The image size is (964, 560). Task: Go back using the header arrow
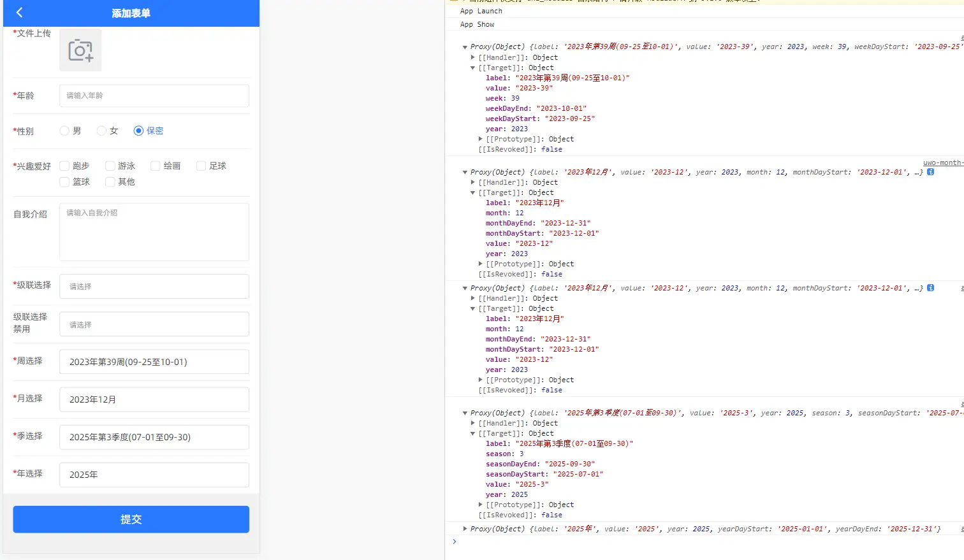tap(19, 12)
